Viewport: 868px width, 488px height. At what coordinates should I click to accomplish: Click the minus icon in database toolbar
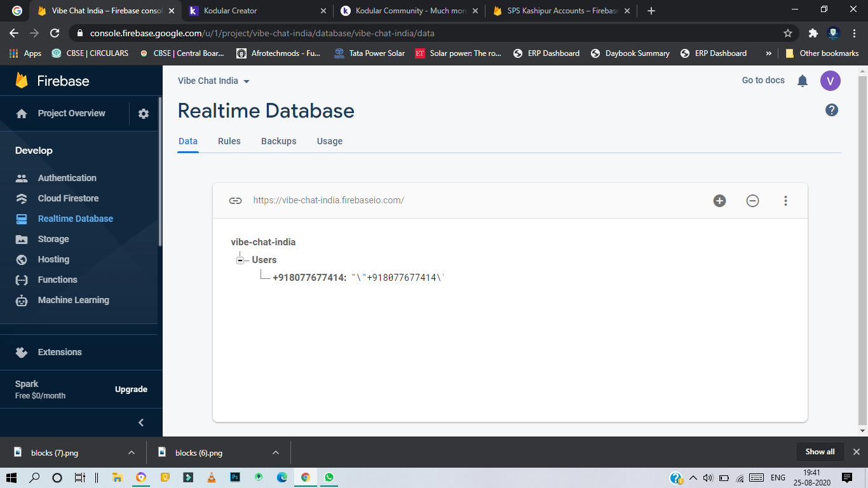(x=752, y=201)
